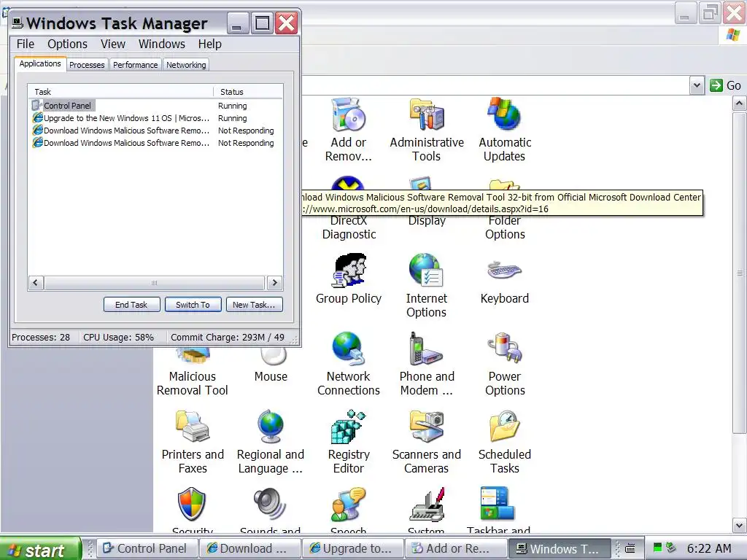Viewport: 747px width, 560px height.
Task: Select the Applications tab
Action: point(40,64)
